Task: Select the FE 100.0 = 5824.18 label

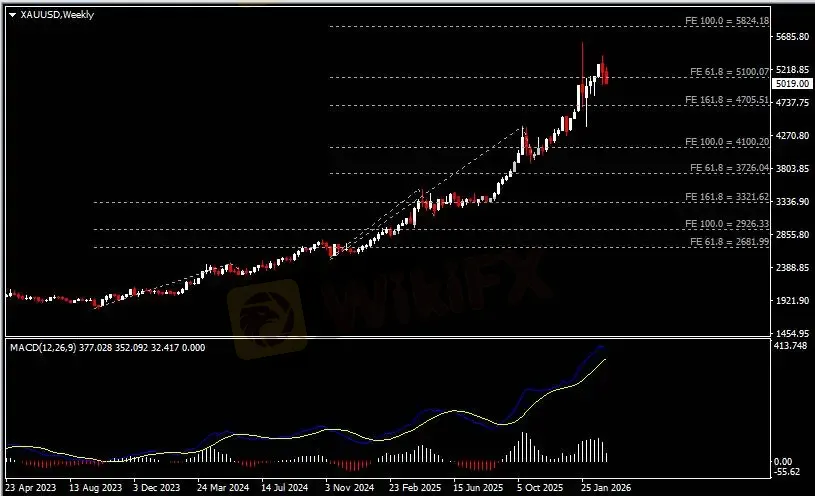Action: pos(727,21)
